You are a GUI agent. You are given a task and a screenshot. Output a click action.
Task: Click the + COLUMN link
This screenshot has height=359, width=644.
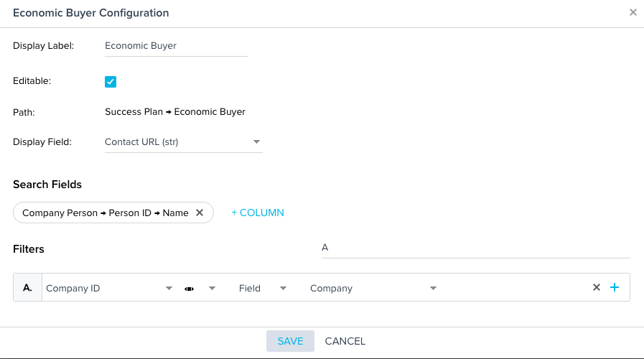258,213
